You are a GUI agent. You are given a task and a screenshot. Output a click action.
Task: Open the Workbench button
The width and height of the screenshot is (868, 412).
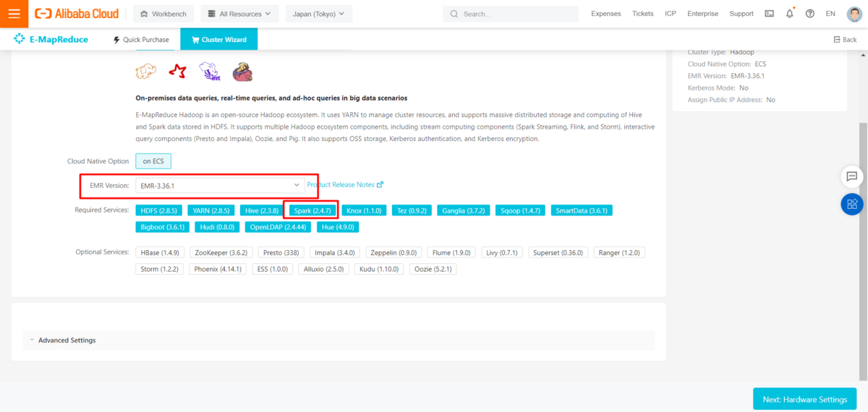click(163, 14)
